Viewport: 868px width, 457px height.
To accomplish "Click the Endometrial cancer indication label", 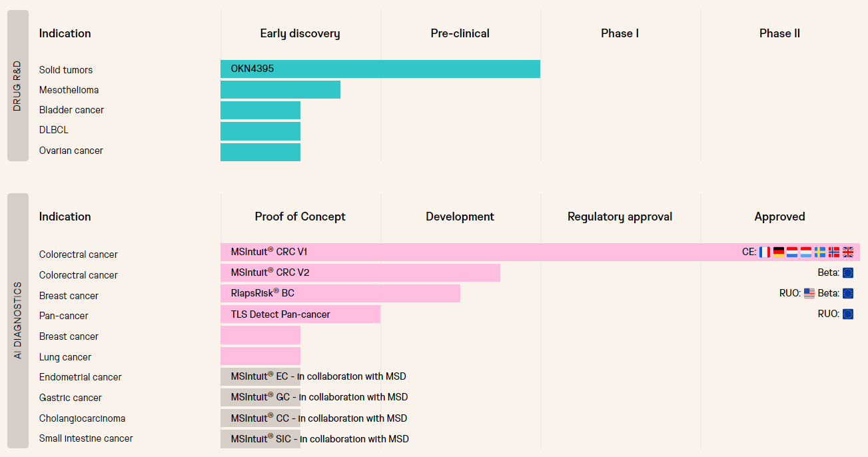I will [x=81, y=377].
